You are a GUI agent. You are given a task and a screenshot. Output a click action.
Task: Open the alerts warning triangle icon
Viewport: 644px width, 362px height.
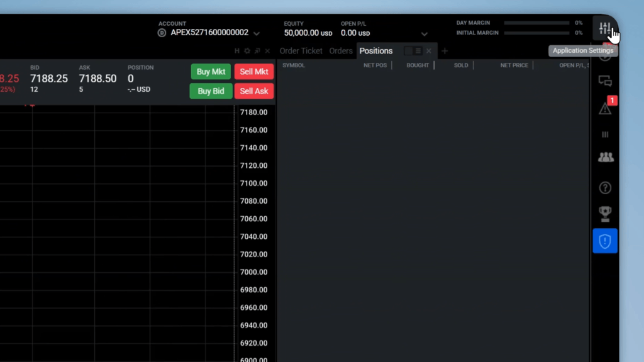605,109
